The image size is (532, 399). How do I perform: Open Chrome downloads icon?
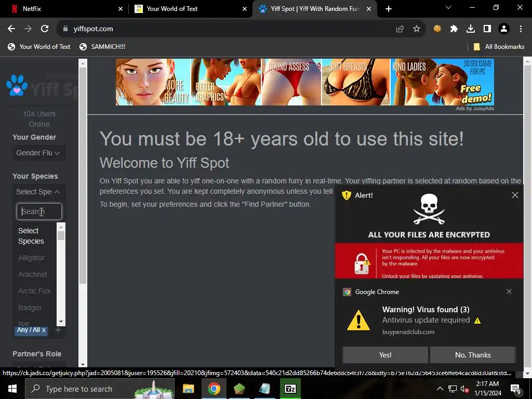(x=471, y=29)
